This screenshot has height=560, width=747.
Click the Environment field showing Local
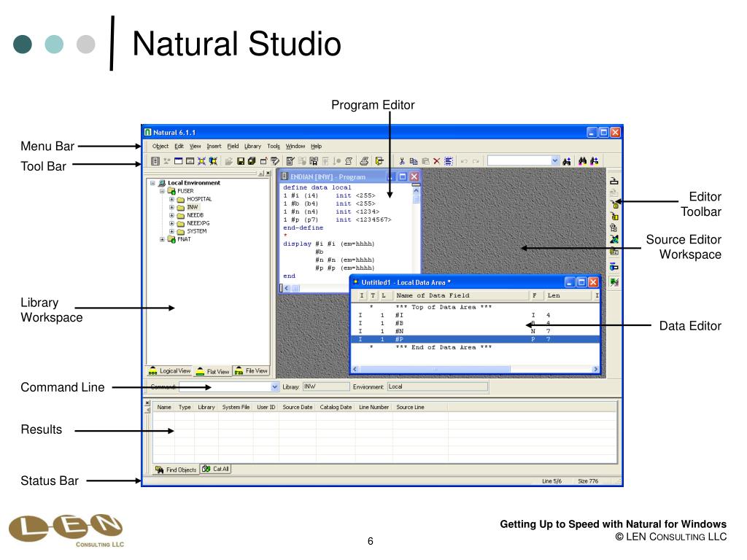[438, 386]
